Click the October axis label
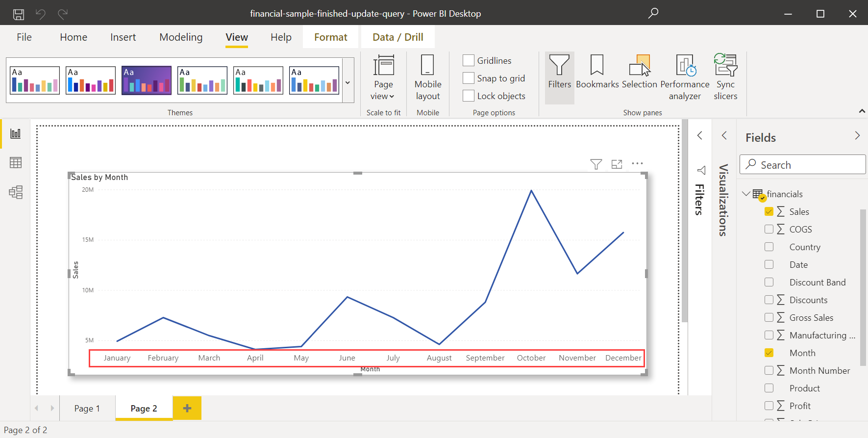Screen dimensions: 868x438 tap(531, 358)
